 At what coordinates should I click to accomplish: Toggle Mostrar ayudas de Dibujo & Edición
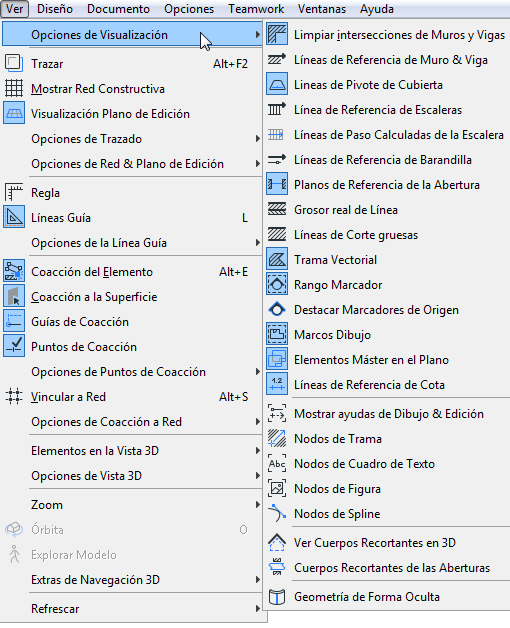(386, 414)
